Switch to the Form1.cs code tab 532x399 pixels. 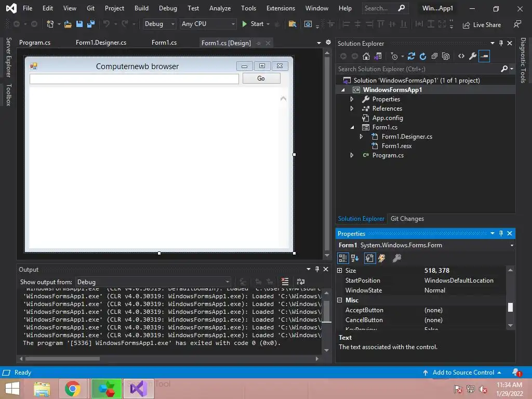(x=164, y=43)
